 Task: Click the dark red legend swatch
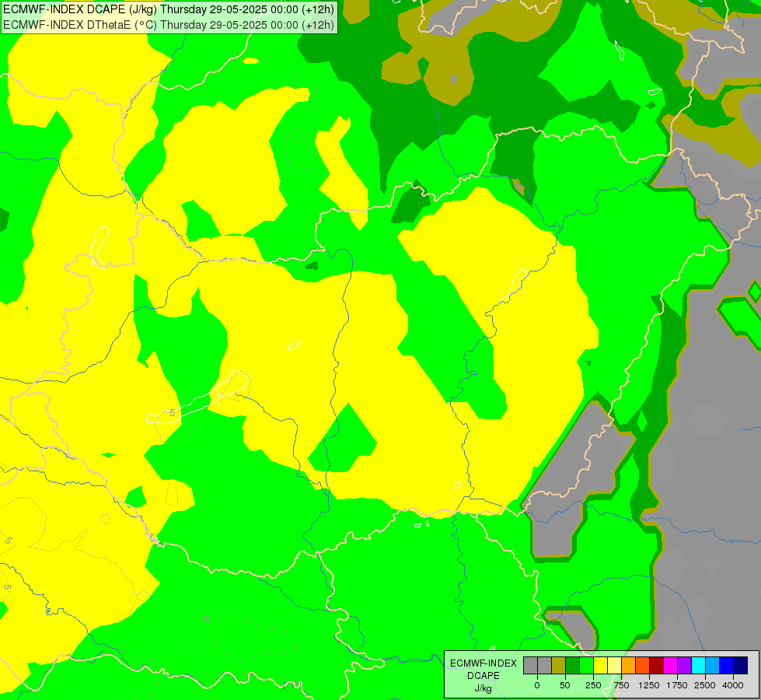coord(657,665)
